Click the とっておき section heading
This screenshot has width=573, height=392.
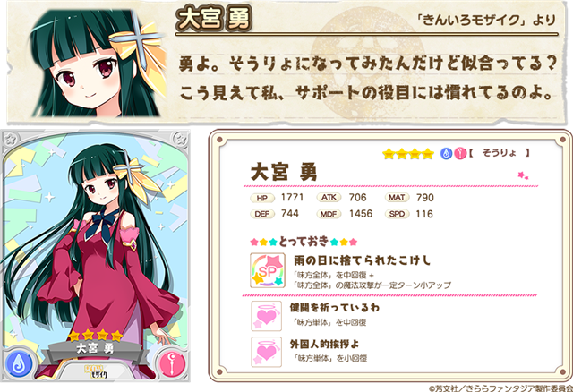(x=304, y=242)
